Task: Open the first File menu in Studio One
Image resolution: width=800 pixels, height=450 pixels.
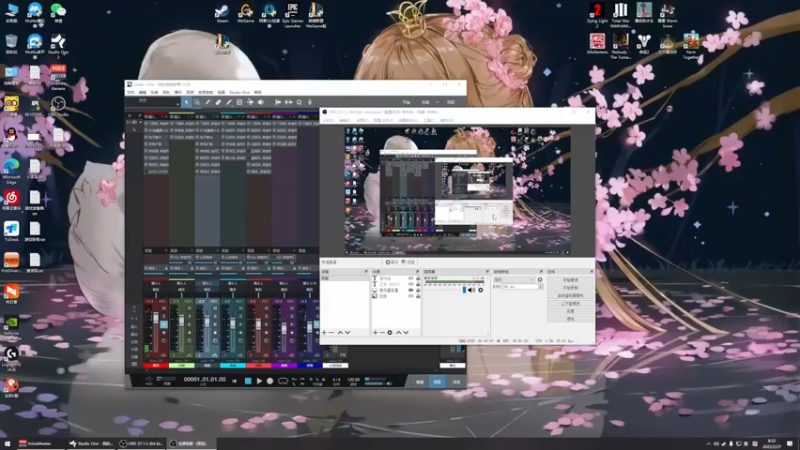Action: tap(131, 92)
